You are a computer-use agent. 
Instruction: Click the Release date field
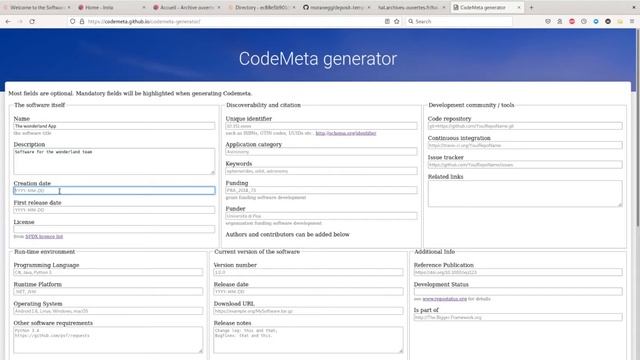[308, 291]
